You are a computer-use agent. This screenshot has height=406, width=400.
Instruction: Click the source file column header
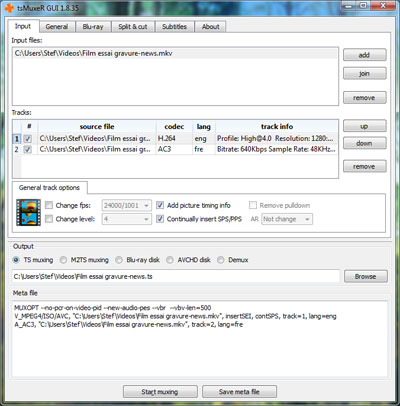click(97, 127)
